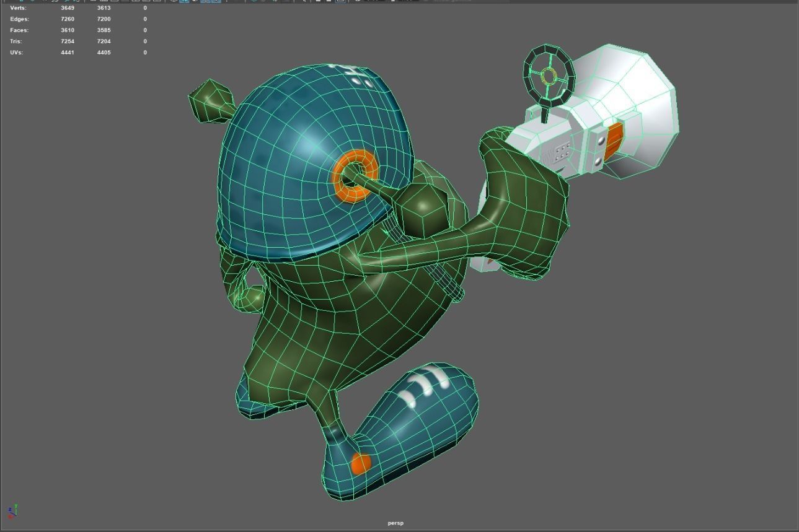This screenshot has height=532, width=799.
Task: Click the Tris value '7254'
Action: (68, 41)
